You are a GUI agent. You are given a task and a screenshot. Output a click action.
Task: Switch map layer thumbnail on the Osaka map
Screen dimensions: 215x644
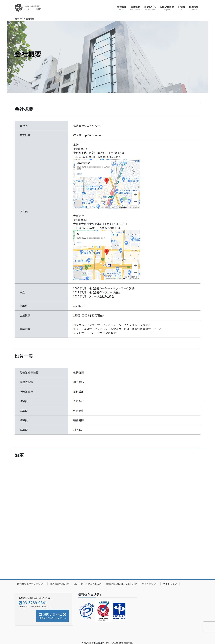(78, 274)
